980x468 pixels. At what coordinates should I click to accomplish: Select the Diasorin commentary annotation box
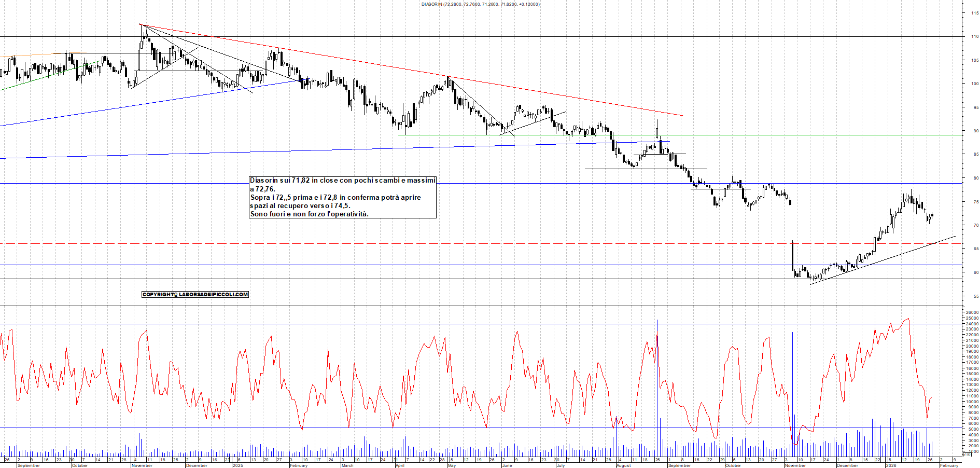click(343, 197)
